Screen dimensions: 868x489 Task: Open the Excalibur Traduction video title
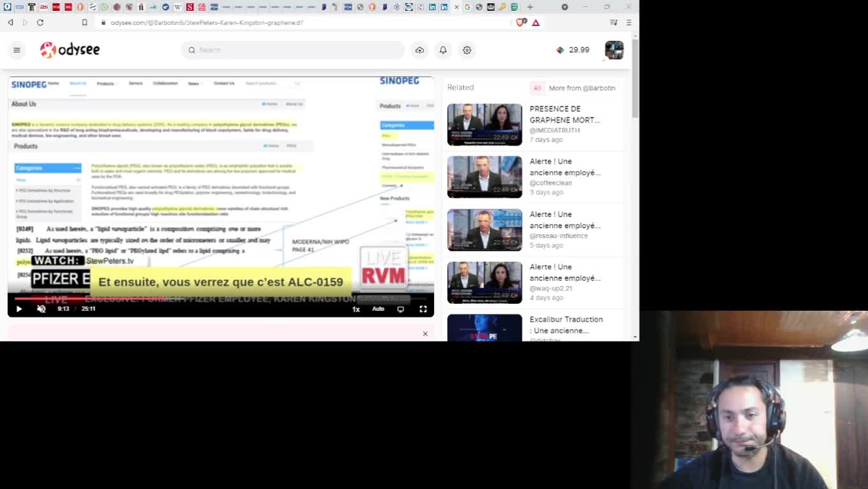pos(566,325)
